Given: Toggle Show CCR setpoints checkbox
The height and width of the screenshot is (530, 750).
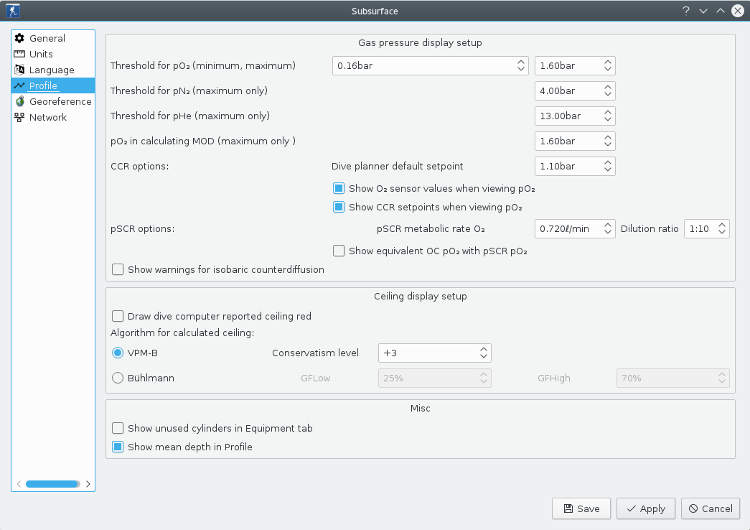Looking at the screenshot, I should (x=339, y=207).
